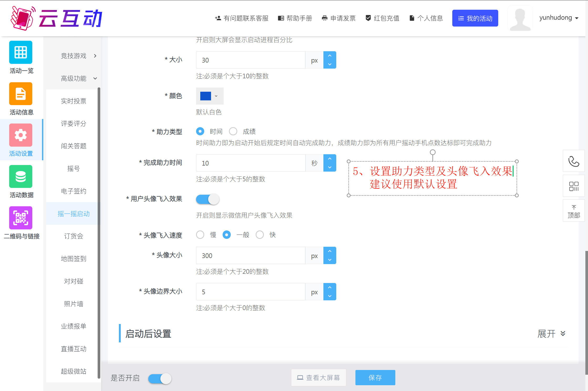The image size is (588, 391).
Task: Open the orange 活动信息 document icon
Action: click(x=21, y=94)
